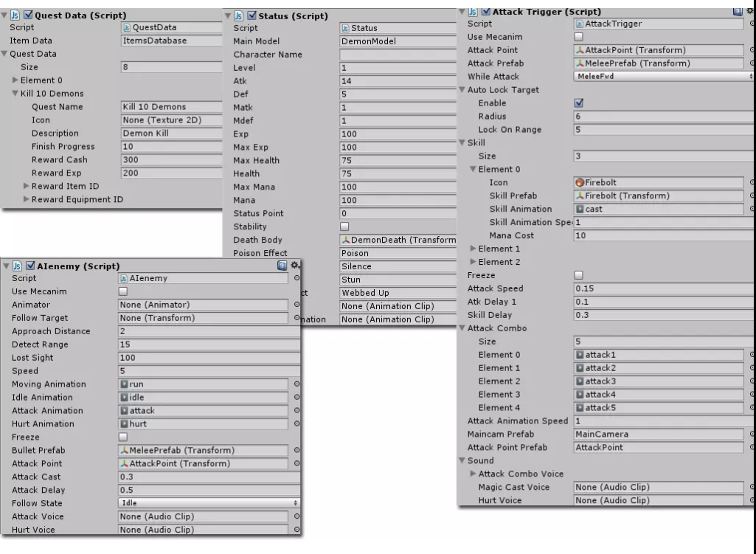Image resolution: width=756 pixels, height=554 pixels.
Task: Open the While Attack MeleeFwd dropdown
Action: (663, 76)
